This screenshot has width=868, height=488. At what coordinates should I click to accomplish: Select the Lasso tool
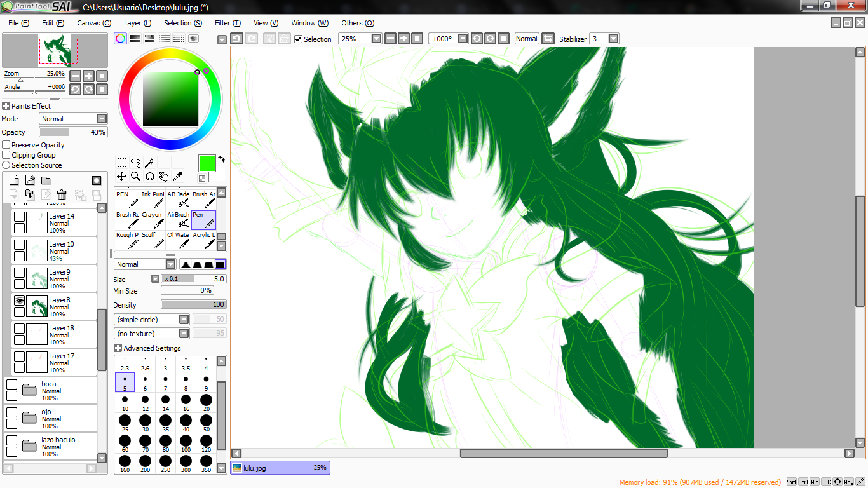coord(135,163)
